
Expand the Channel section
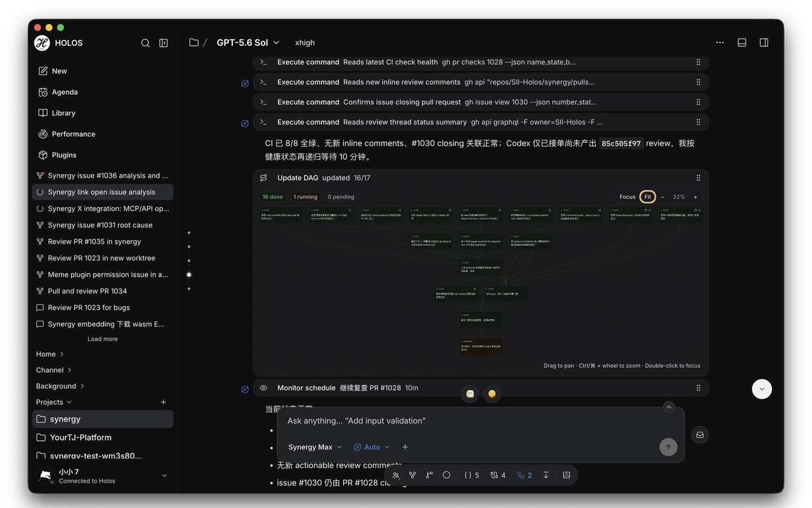(54, 370)
